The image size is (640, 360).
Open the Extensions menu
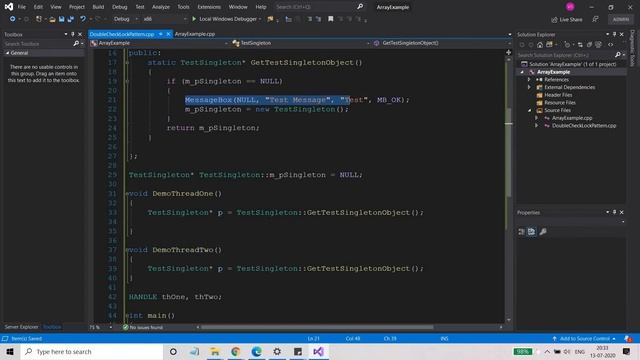[x=209, y=7]
